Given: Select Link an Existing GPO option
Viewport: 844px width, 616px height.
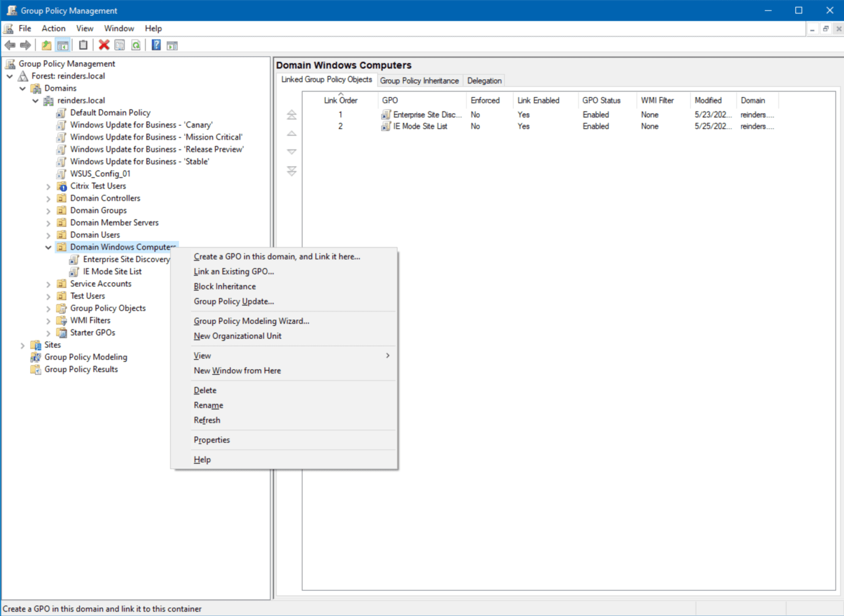Looking at the screenshot, I should tap(234, 271).
